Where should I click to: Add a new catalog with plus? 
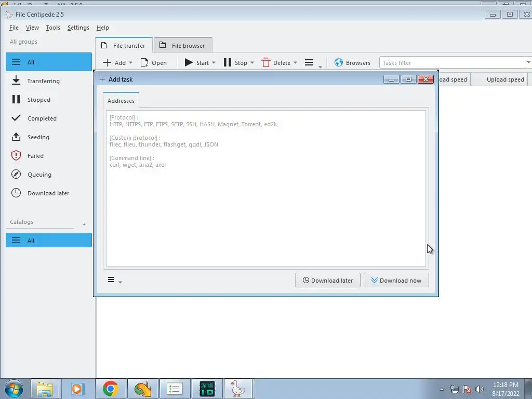click(x=84, y=224)
